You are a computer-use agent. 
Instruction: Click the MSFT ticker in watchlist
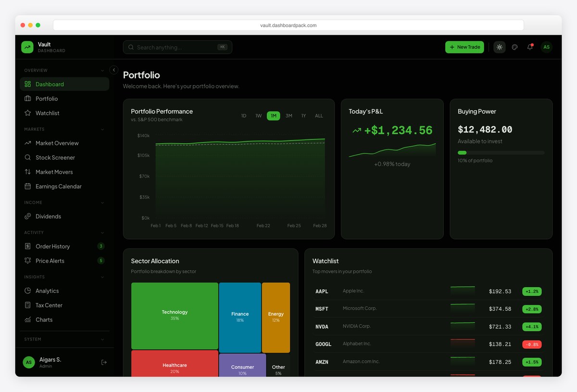pyautogui.click(x=322, y=309)
